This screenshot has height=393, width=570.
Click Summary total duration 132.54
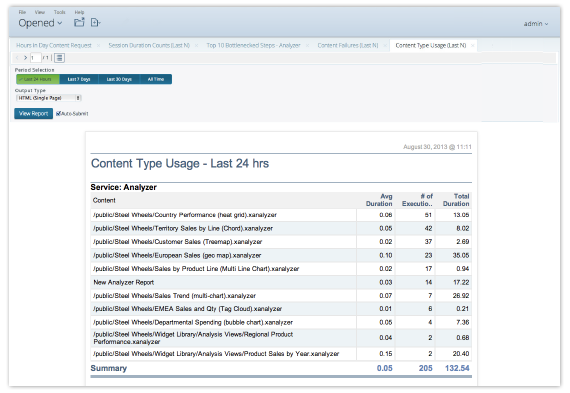tap(457, 368)
